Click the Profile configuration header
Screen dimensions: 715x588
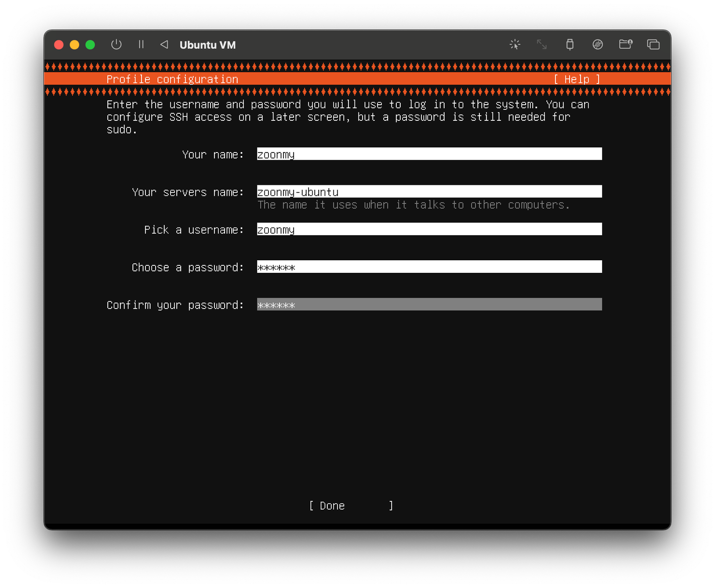pyautogui.click(x=172, y=79)
